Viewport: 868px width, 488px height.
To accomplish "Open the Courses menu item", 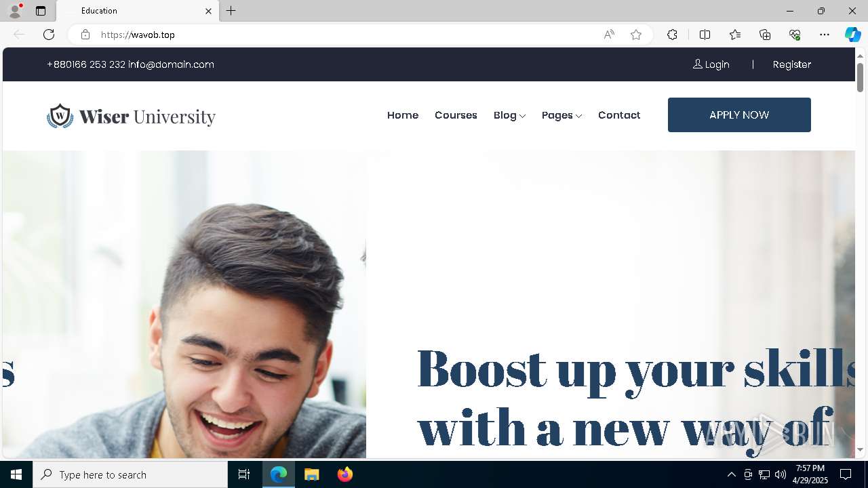I will [456, 115].
